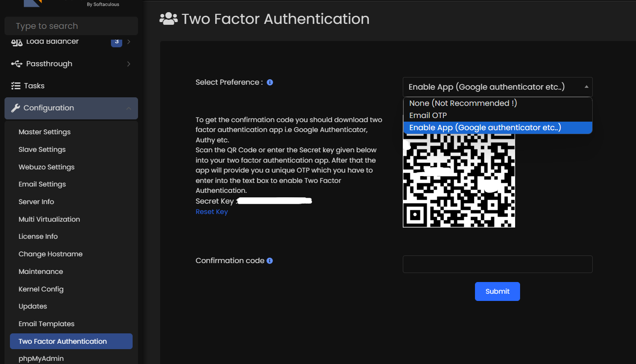Click the Reset Key link

click(x=212, y=212)
